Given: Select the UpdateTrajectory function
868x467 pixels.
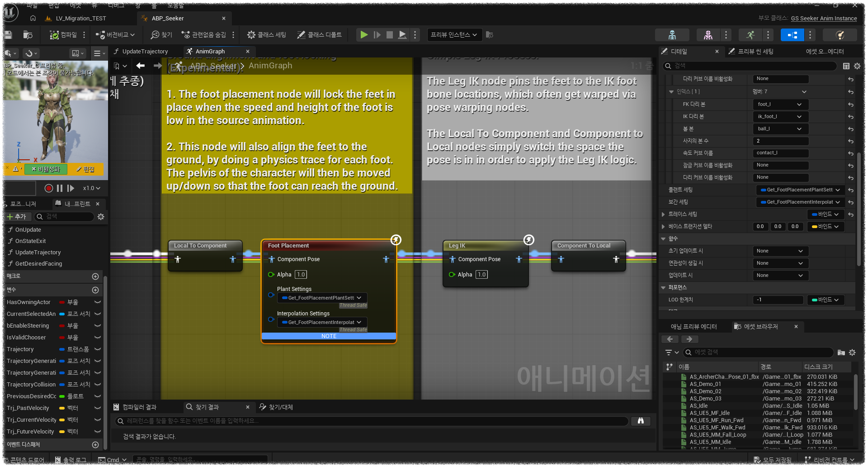Looking at the screenshot, I should [x=38, y=253].
